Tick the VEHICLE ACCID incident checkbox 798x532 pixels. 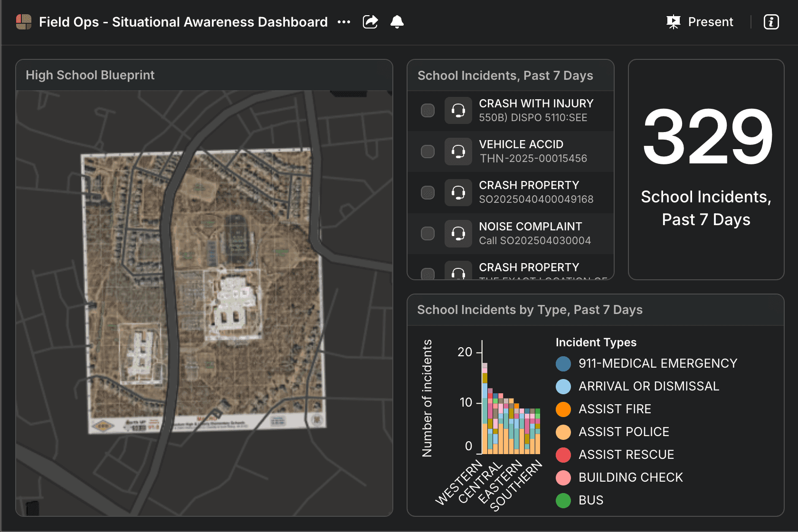point(428,152)
